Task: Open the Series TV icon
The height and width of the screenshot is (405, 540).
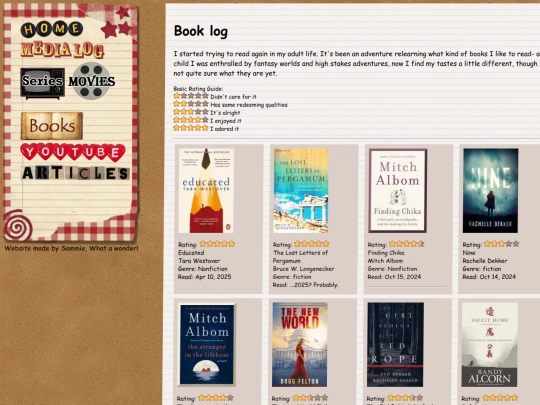Action: [42, 83]
